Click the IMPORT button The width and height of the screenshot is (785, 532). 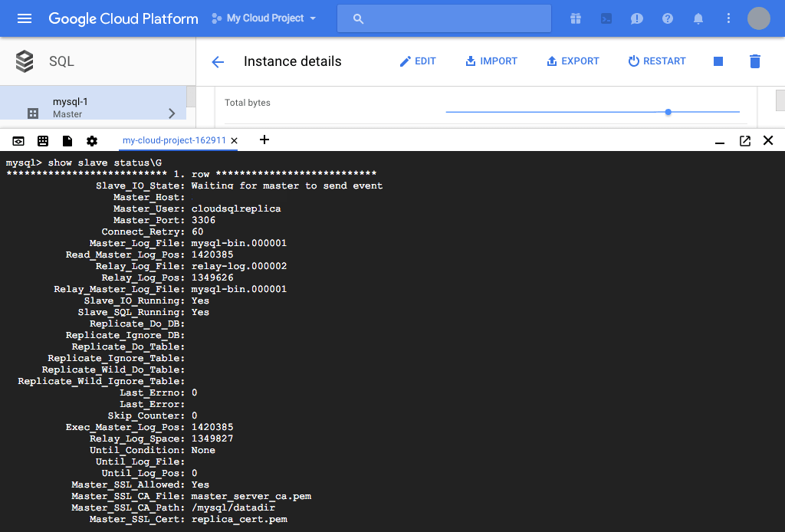tap(491, 61)
